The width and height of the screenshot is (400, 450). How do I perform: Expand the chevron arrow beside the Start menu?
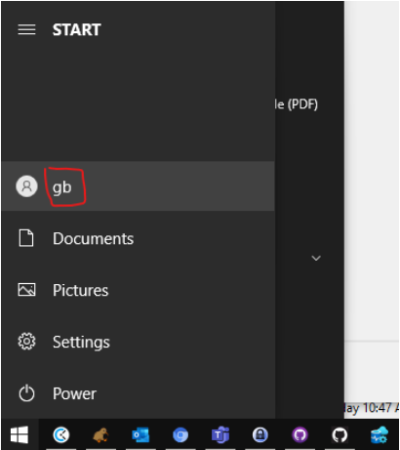(316, 258)
